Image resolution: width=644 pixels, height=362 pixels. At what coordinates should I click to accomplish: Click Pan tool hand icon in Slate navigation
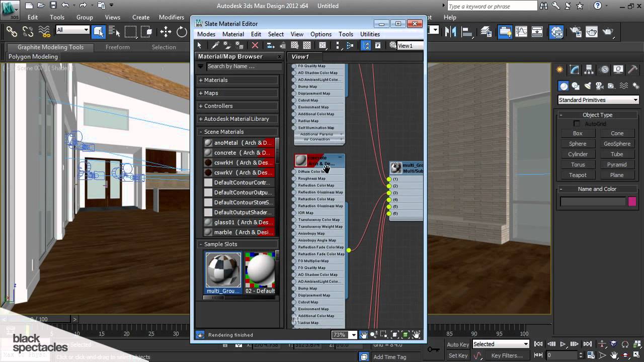(363, 335)
